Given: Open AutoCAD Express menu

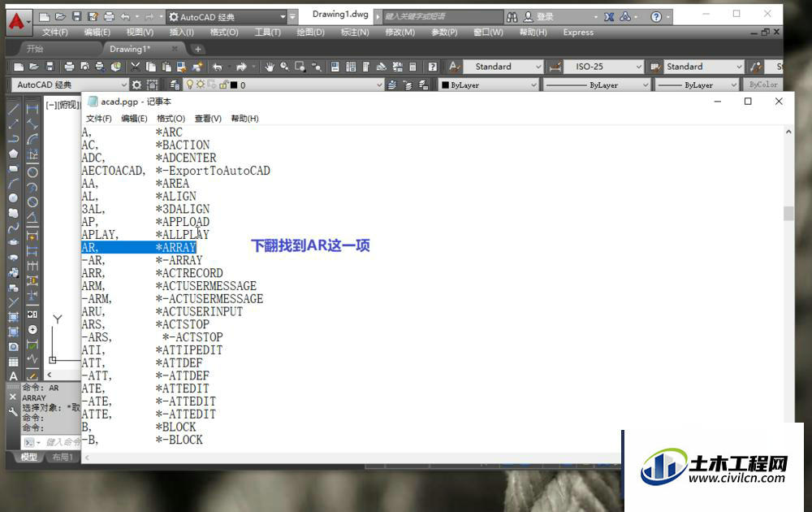Looking at the screenshot, I should coord(578,33).
